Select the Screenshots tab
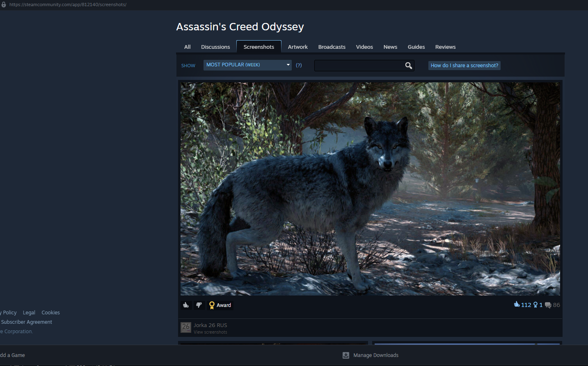Image resolution: width=588 pixels, height=366 pixels. pos(259,47)
